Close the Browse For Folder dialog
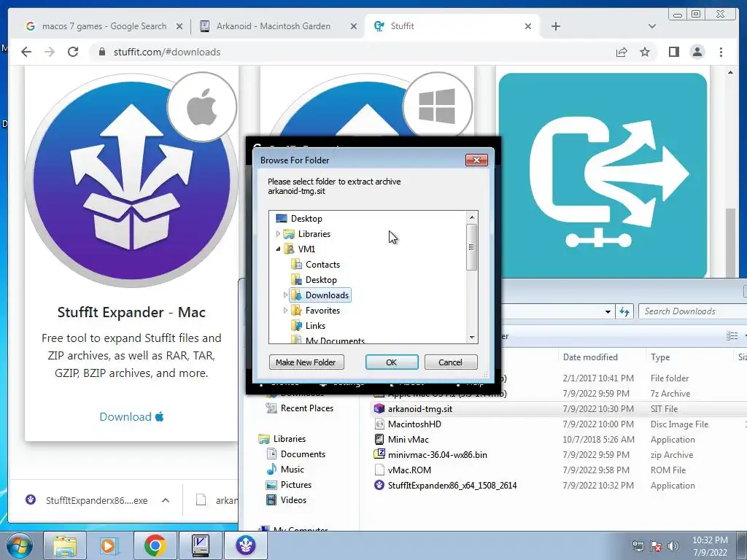This screenshot has width=747, height=560. 476,160
